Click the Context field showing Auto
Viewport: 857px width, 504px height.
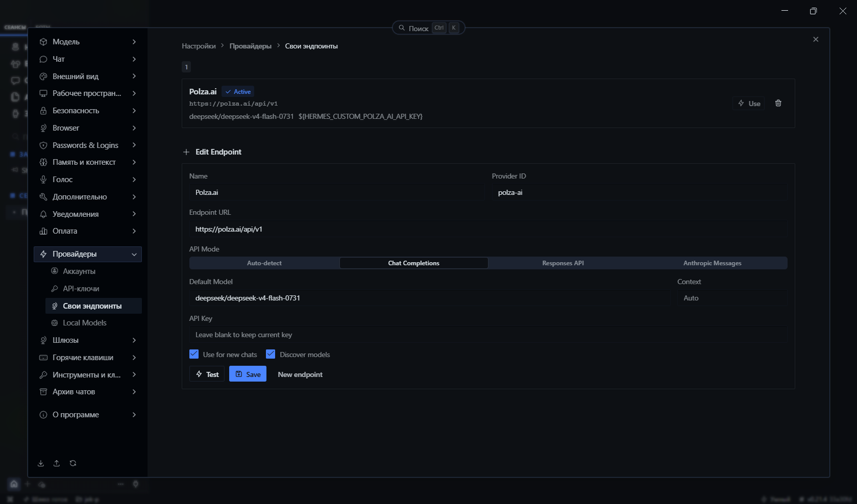pos(732,298)
